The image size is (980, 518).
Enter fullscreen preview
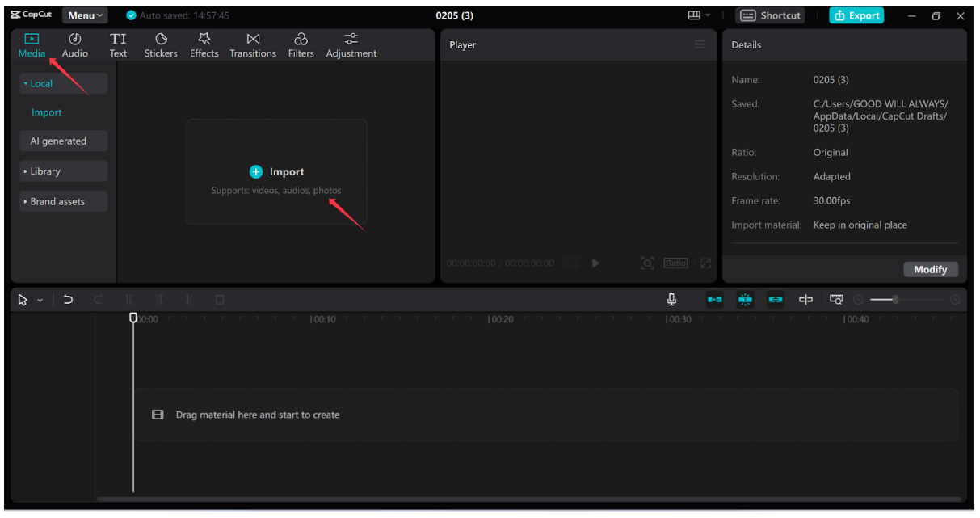705,263
